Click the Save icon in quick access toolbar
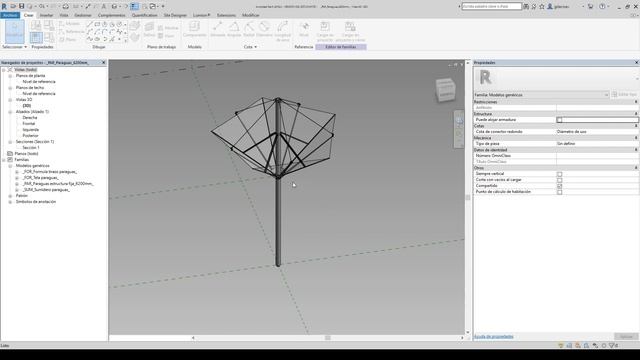 (x=22, y=7)
